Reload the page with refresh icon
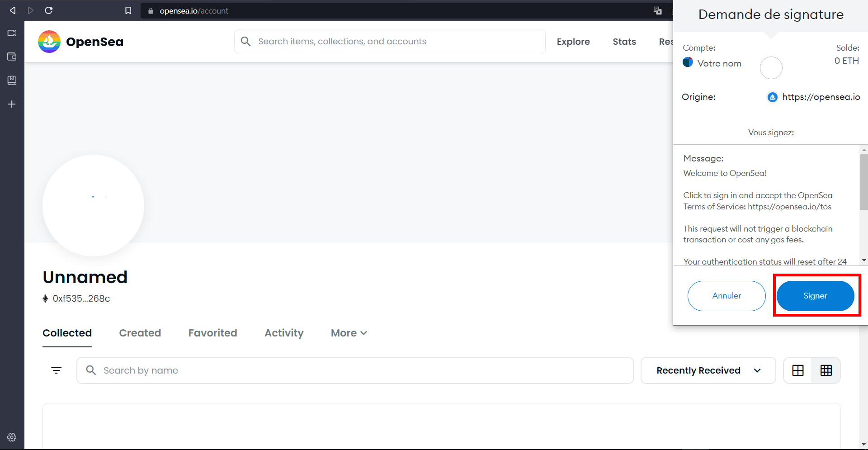 [49, 10]
